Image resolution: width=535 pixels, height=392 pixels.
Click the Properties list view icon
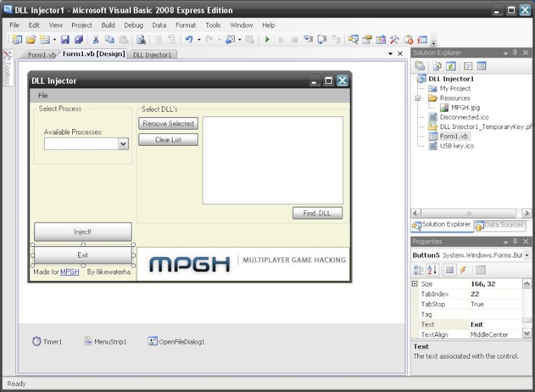449,270
